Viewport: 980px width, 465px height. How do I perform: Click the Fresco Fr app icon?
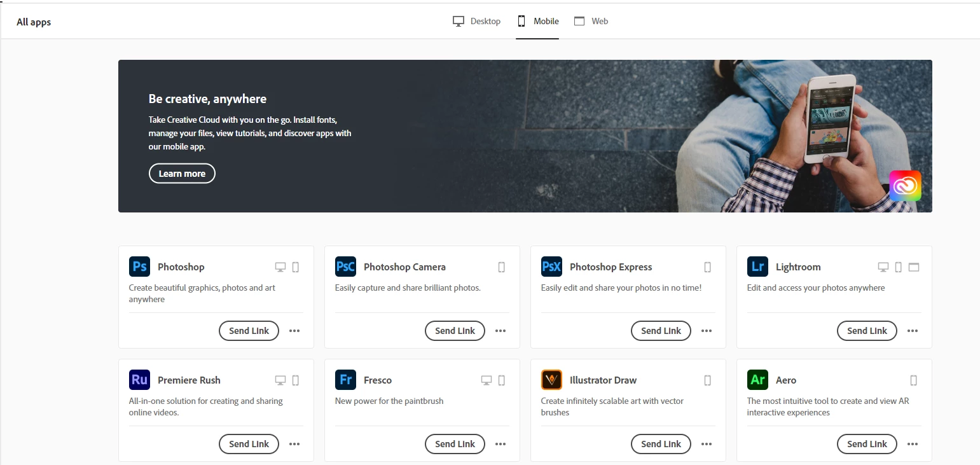click(345, 380)
